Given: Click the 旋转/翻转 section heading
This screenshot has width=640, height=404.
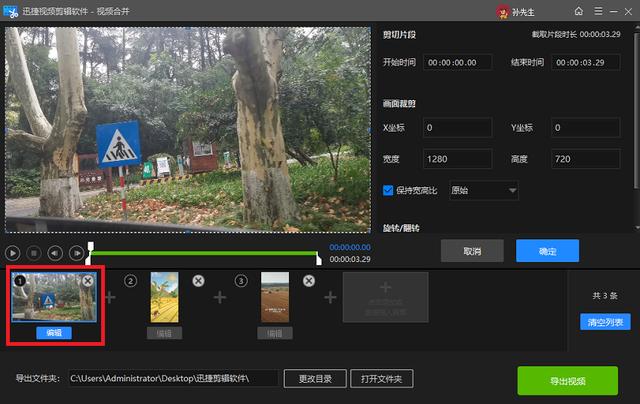Looking at the screenshot, I should [401, 228].
